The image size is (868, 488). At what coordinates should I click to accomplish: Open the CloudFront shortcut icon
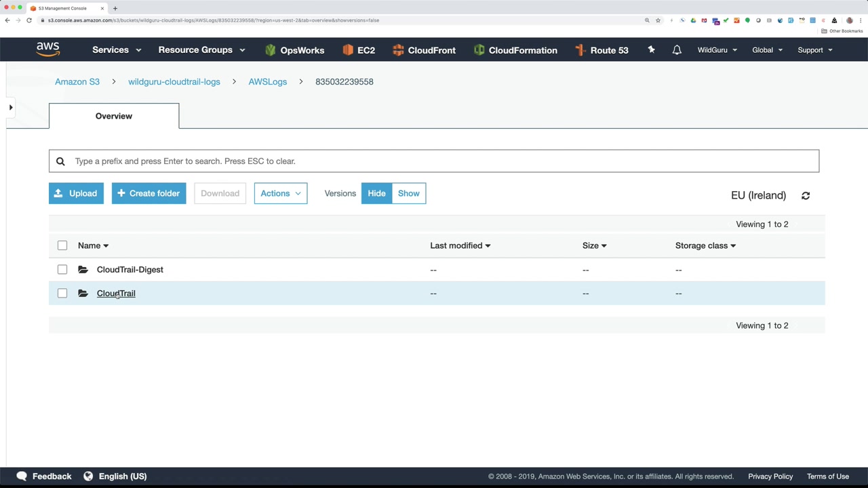(x=398, y=50)
